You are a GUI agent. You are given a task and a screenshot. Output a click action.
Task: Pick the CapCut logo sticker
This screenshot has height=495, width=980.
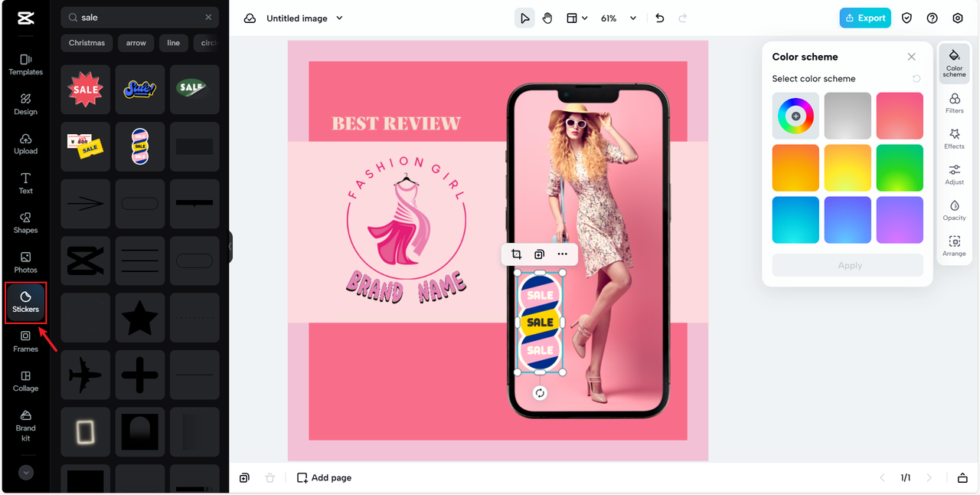click(x=86, y=261)
